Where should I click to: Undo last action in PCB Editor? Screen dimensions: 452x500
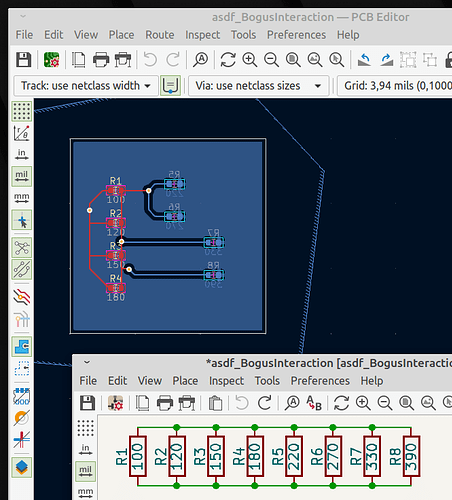150,60
